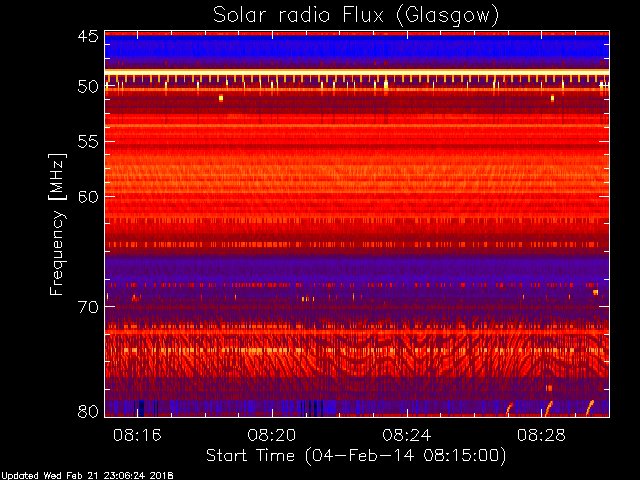The height and width of the screenshot is (480, 640).
Task: Click the 80 frequency tick label
Action: pyautogui.click(x=88, y=411)
